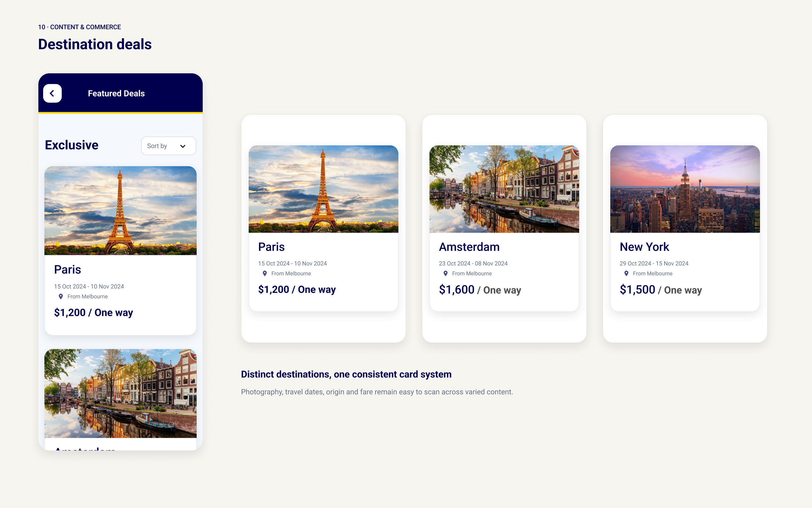Click "From Melbourne" in the phone mockup's Paris card
The height and width of the screenshot is (508, 812).
[88, 296]
